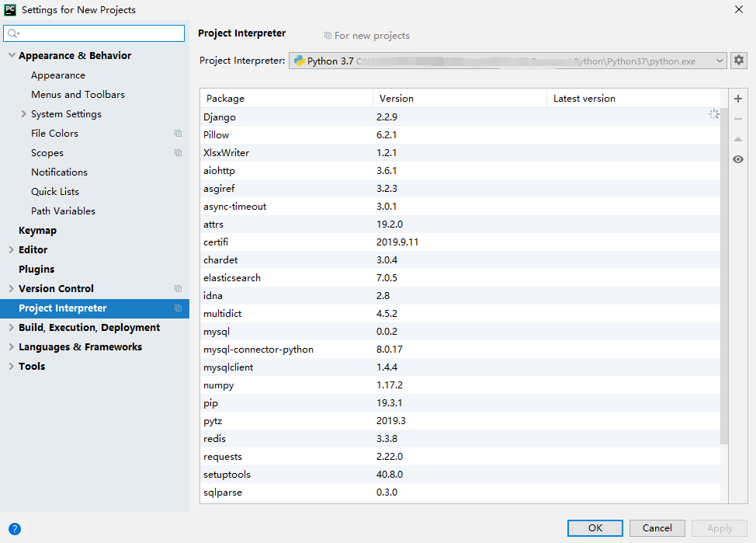Viewport: 756px width, 543px height.
Task: Close the Settings dialog window
Action: pos(739,9)
